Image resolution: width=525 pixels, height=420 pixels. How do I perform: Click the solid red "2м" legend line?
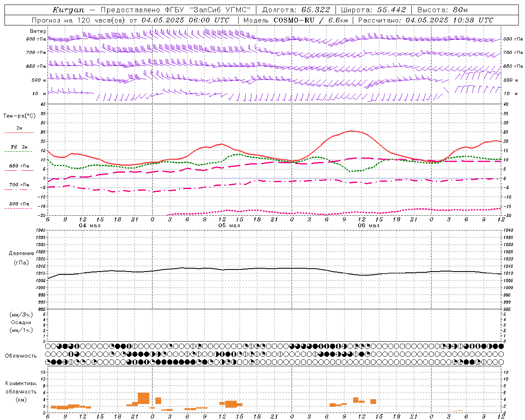pos(19,132)
